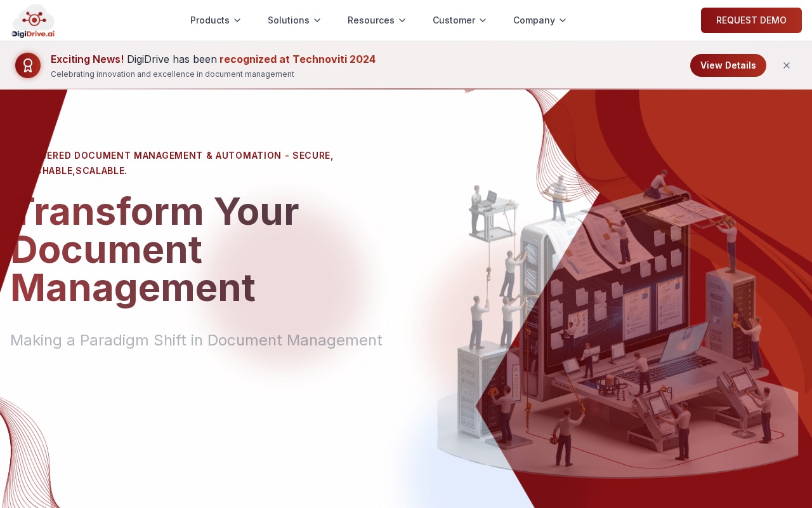Open the Resources menu

(377, 20)
